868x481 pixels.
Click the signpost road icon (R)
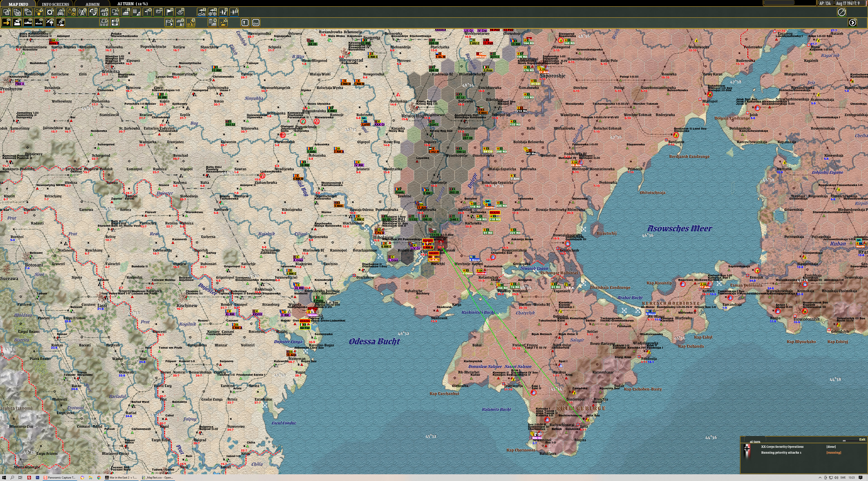148,12
